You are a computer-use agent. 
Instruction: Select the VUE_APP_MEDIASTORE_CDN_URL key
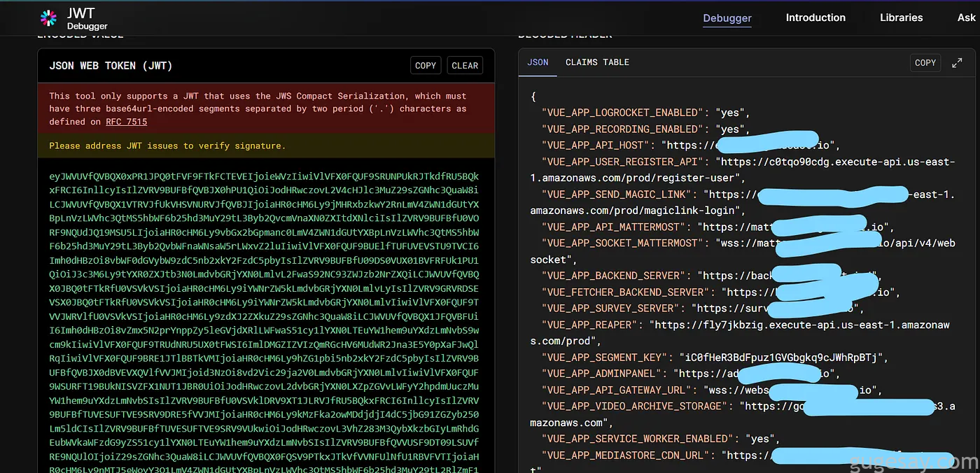click(625, 455)
